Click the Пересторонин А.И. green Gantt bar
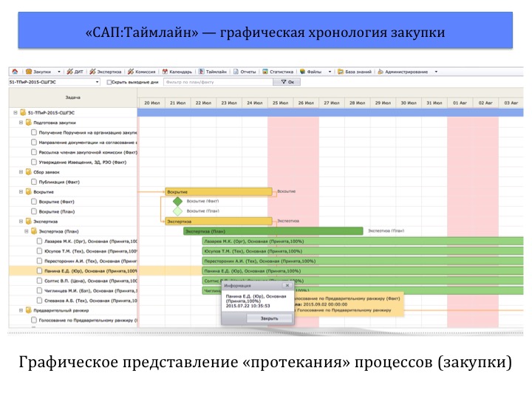The image size is (532, 399). (363, 261)
